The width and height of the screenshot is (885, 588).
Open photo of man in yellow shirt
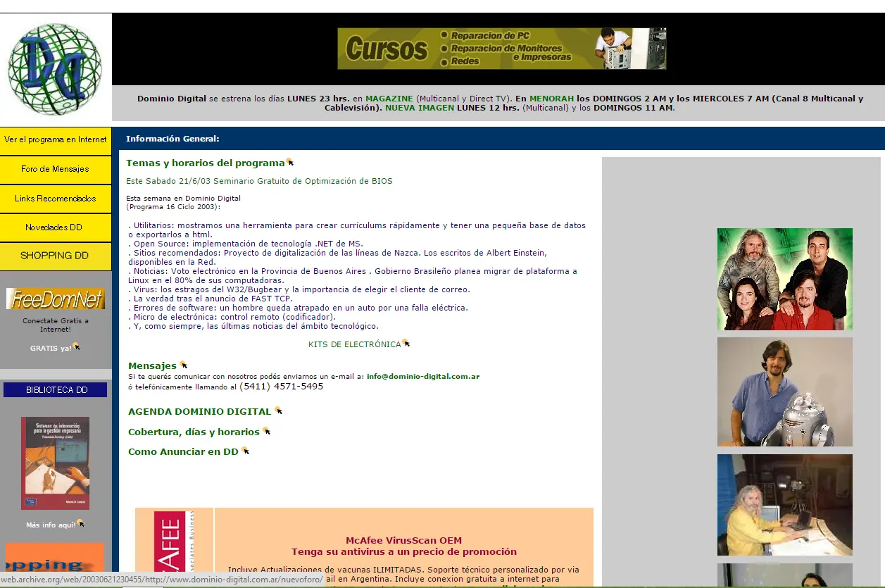[785, 505]
